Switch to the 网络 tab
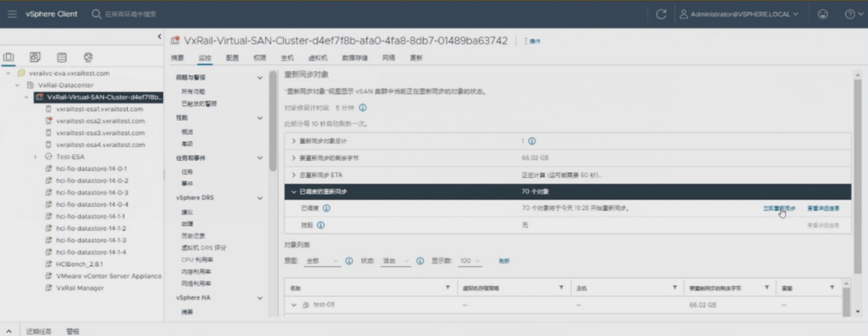Viewport: 868px width, 336px height. point(389,58)
